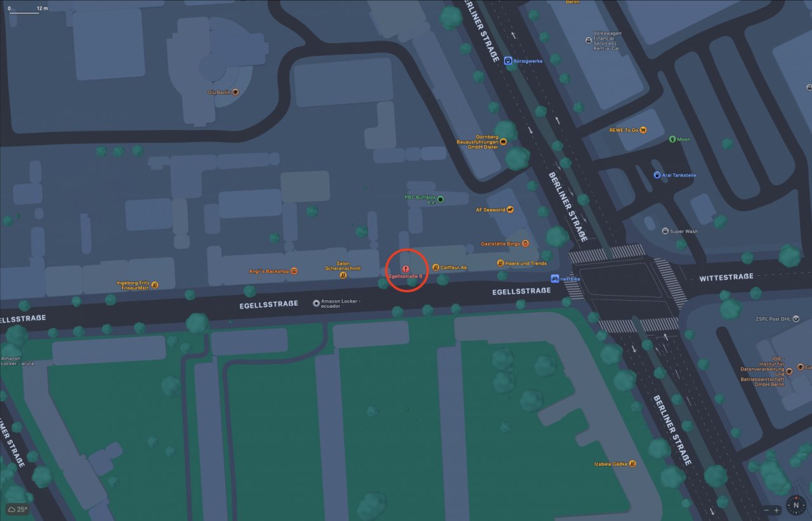812x521 pixels.
Task: Open the Angil's Backshop bakery marker
Action: [x=294, y=271]
